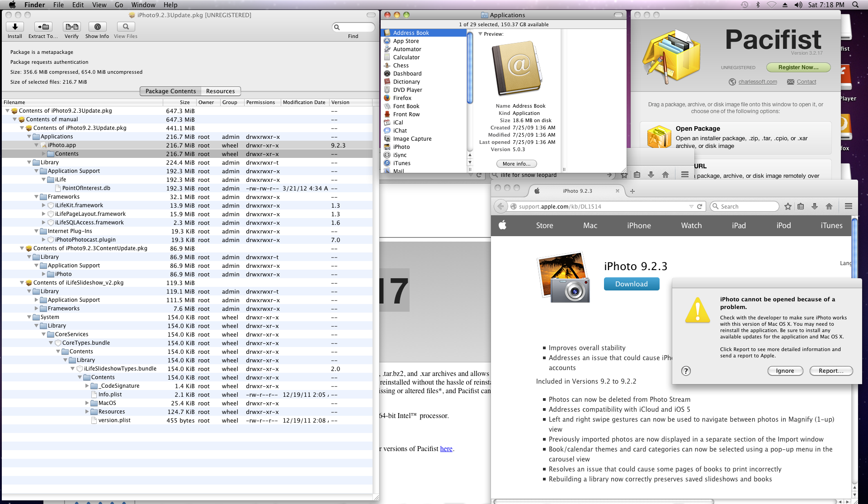Image resolution: width=868 pixels, height=504 pixels.
Task: Click the View Files magnifier icon
Action: (x=126, y=27)
